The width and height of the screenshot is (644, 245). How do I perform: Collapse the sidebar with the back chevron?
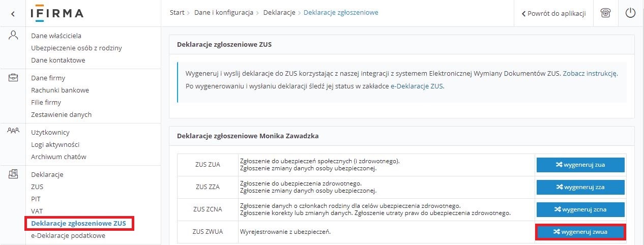coord(13,14)
